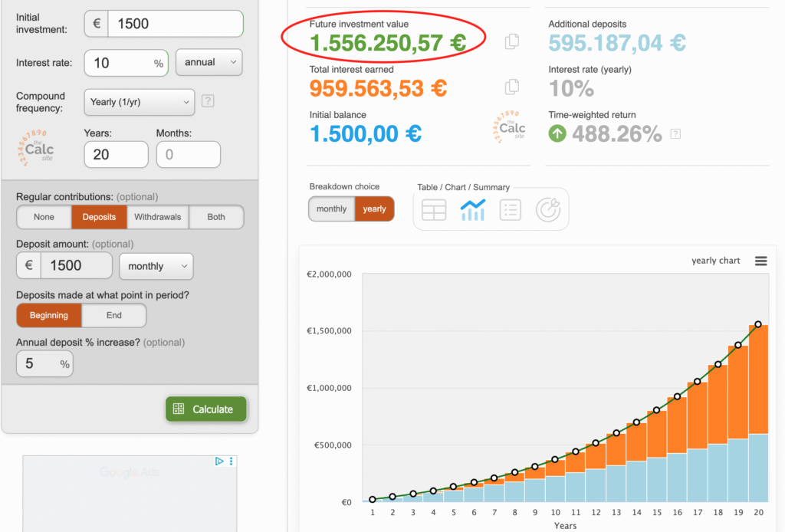Select the Withdrawals contributions tab
785x532 pixels.
pos(157,217)
